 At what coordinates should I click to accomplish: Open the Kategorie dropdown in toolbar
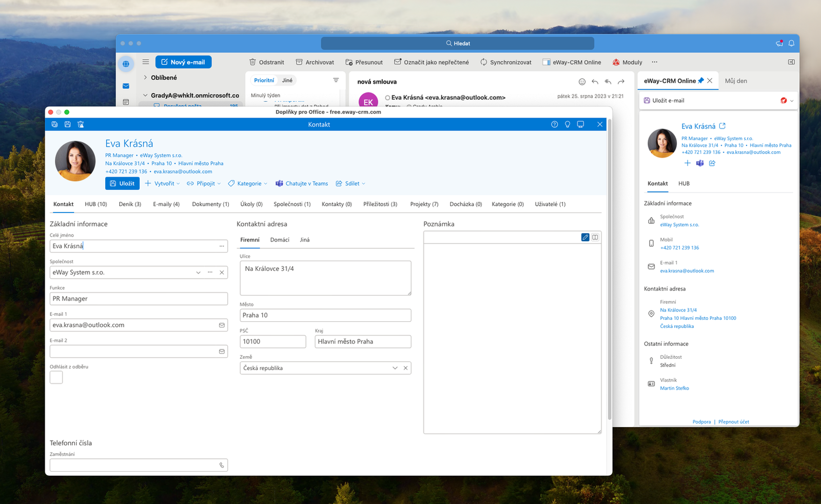pyautogui.click(x=248, y=183)
